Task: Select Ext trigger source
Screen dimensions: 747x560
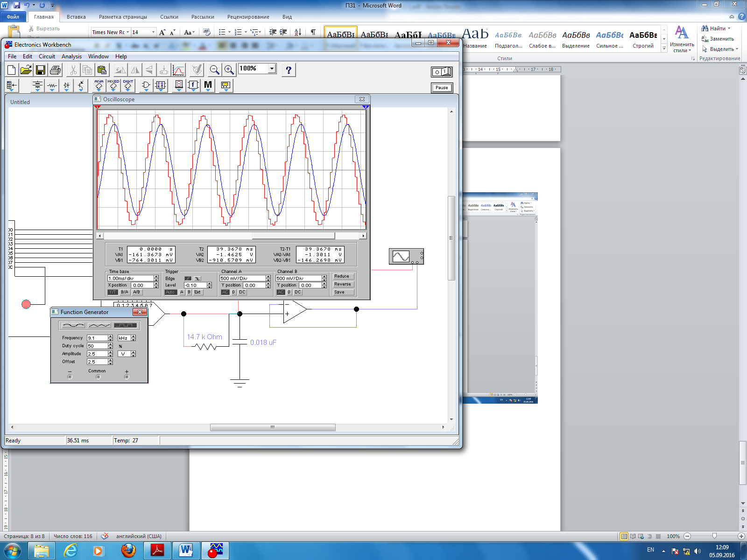Action: coord(197,292)
